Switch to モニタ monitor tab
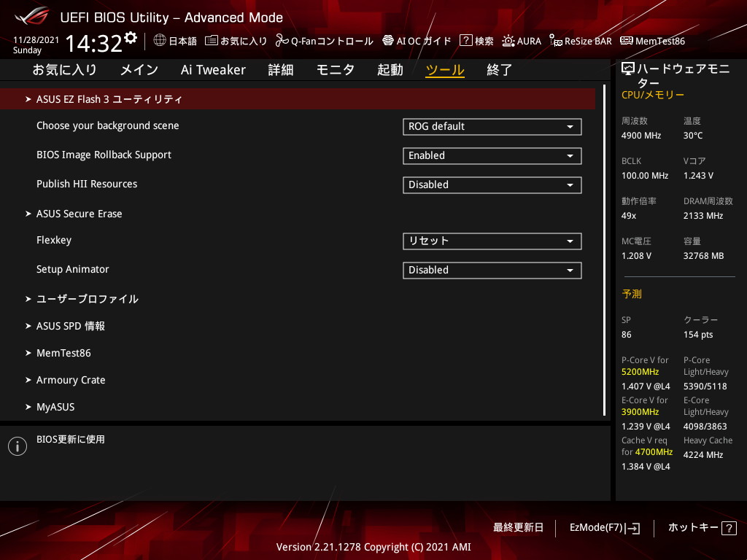This screenshot has width=747, height=560. pyautogui.click(x=336, y=70)
